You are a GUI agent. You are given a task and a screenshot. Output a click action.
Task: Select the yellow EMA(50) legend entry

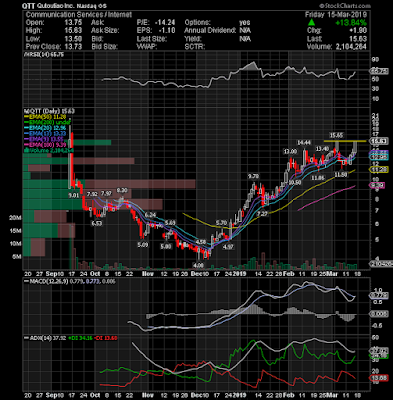[45, 117]
